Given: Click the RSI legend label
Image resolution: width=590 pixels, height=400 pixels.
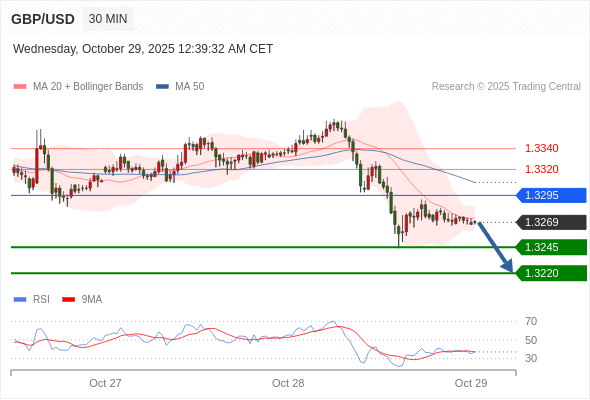Looking at the screenshot, I should tap(41, 300).
